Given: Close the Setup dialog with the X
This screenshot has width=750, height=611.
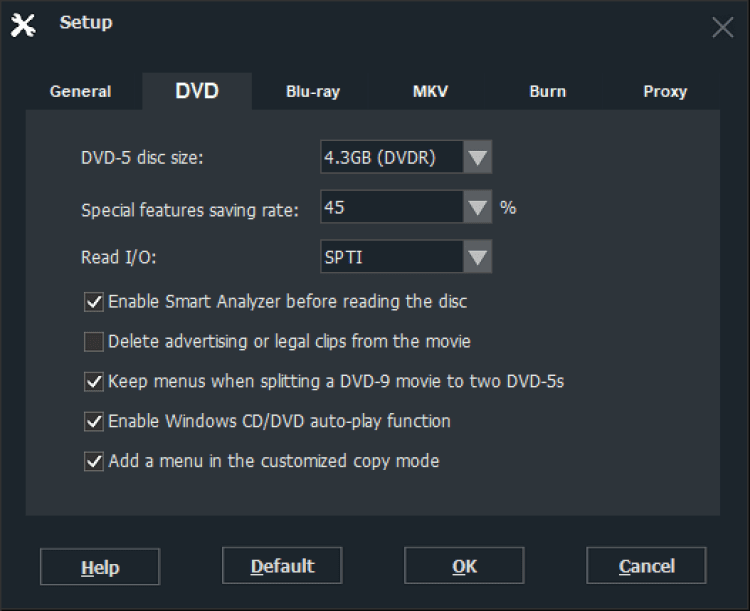Looking at the screenshot, I should (x=723, y=27).
